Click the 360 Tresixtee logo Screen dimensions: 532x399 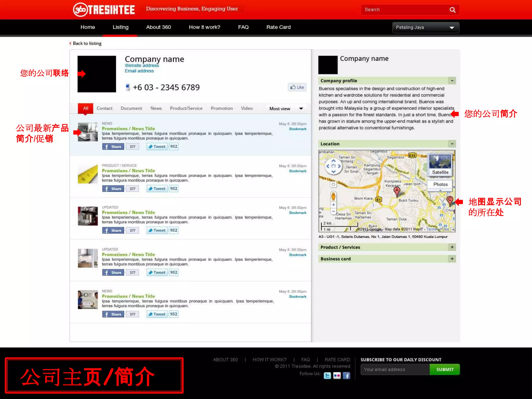[104, 10]
